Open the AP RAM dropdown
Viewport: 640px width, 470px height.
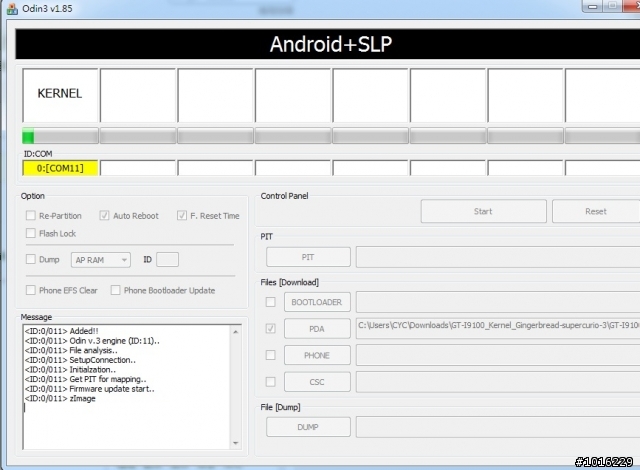click(x=101, y=260)
